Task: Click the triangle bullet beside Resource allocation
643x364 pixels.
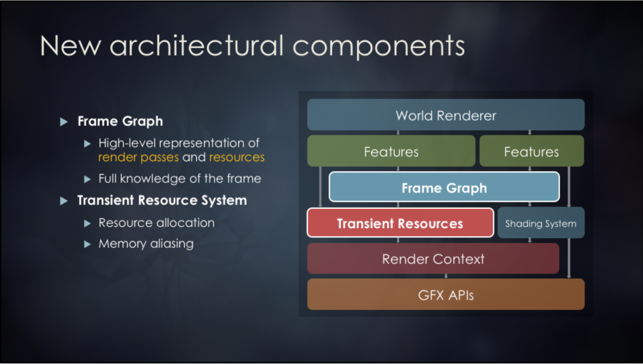Action: pos(88,223)
